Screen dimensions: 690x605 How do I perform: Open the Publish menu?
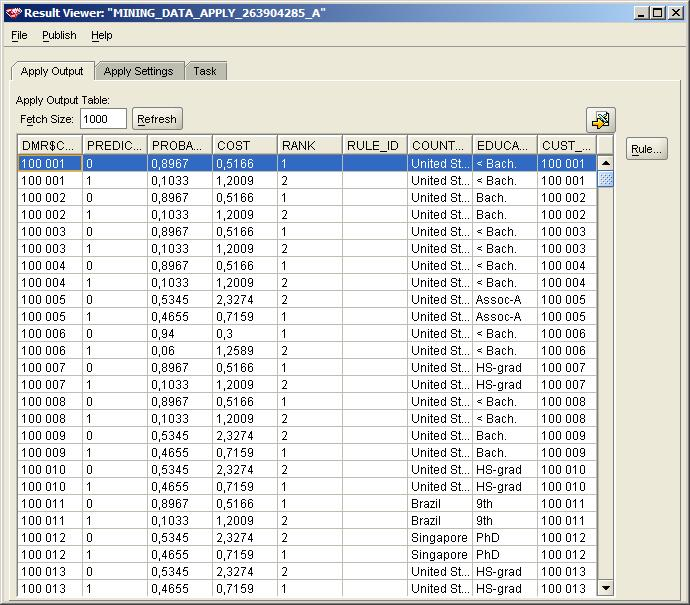(59, 35)
